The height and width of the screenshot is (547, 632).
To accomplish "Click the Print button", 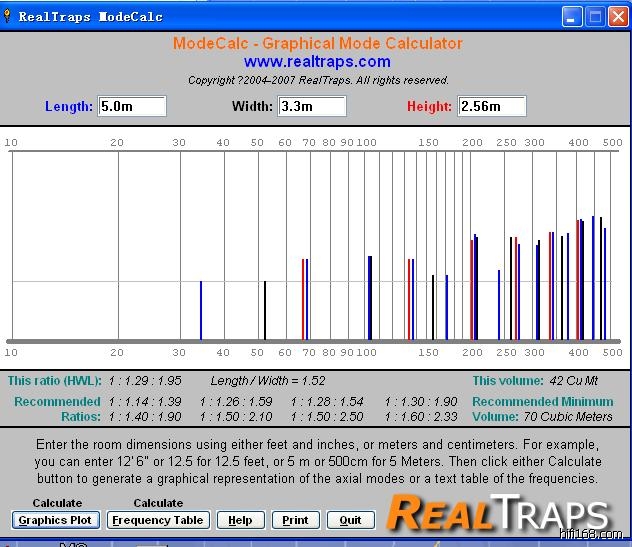I will click(295, 520).
